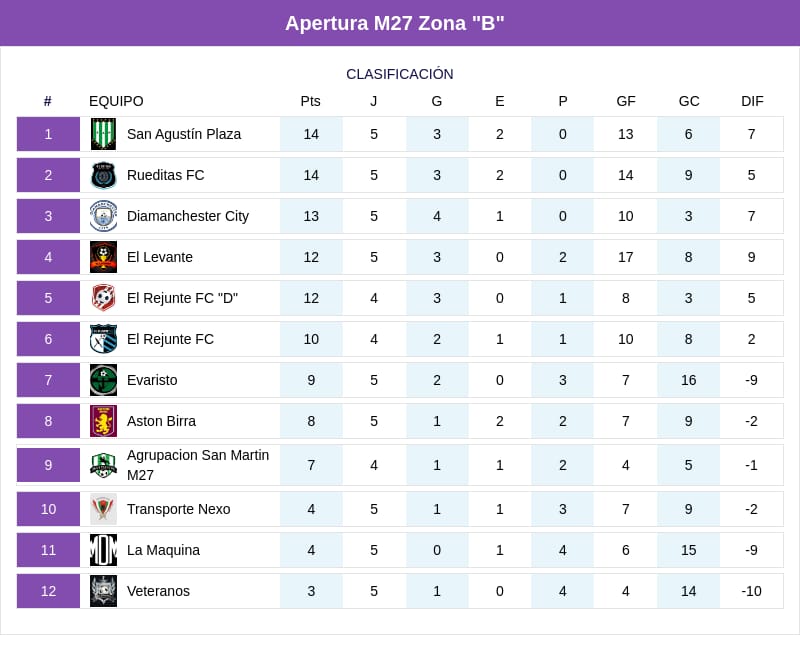Screen dimensions: 800x659
Task: Click the San Agustín Plaza team logo
Action: click(x=103, y=134)
